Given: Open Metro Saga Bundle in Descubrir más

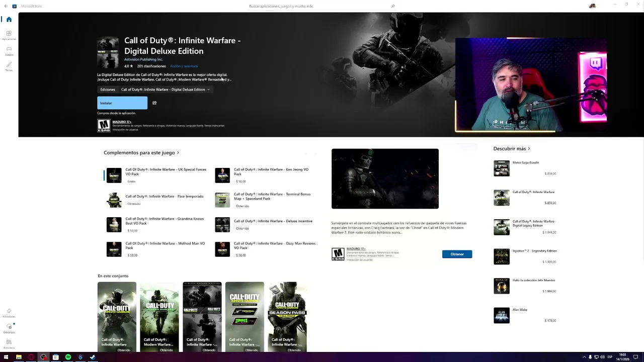Looking at the screenshot, I should click(525, 168).
